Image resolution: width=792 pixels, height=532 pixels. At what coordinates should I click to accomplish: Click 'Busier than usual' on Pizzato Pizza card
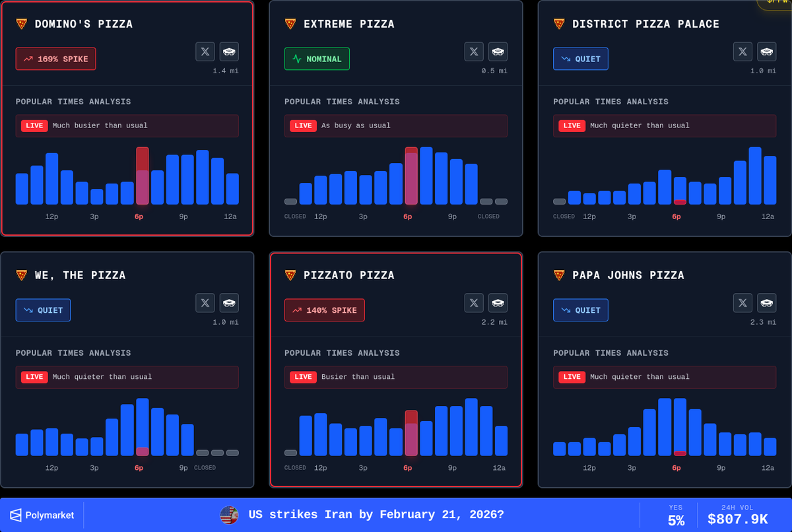[x=358, y=377]
